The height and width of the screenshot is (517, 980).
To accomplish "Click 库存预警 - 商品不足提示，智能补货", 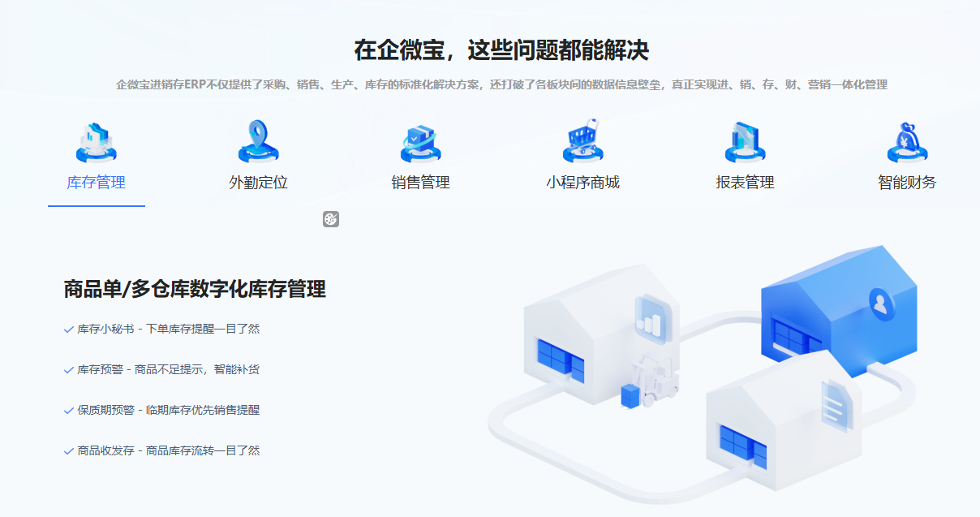I will (x=169, y=369).
